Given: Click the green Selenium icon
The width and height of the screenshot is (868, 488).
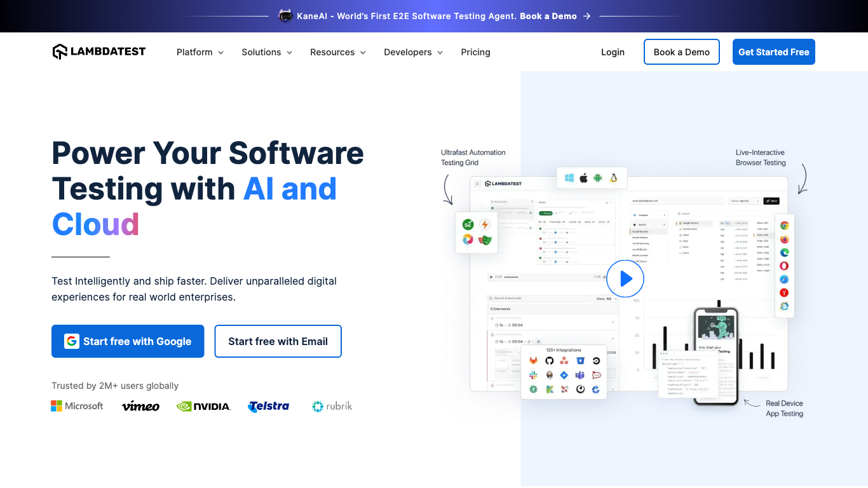Looking at the screenshot, I should (x=468, y=225).
